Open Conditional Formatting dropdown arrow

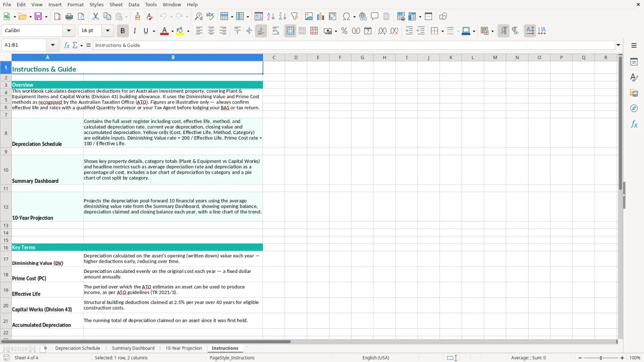pos(492,31)
